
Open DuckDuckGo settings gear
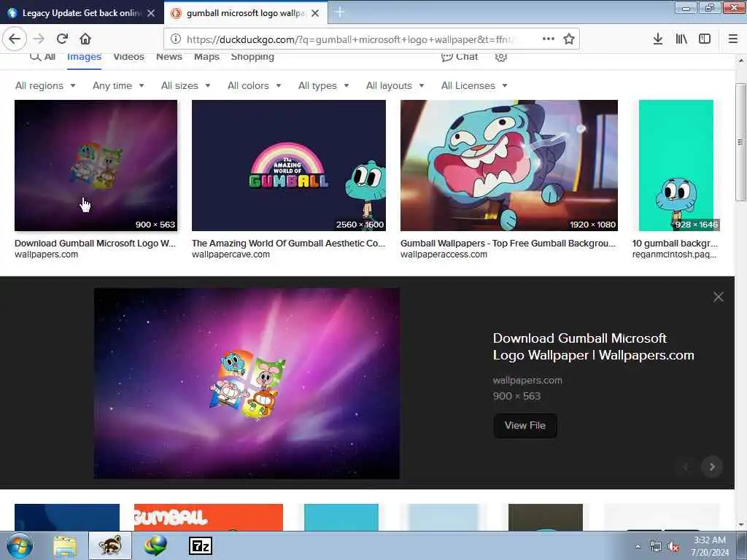[500, 57]
